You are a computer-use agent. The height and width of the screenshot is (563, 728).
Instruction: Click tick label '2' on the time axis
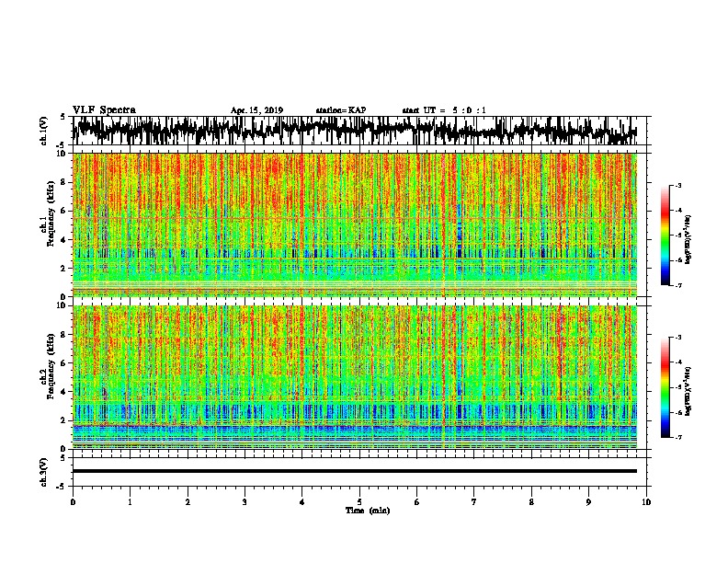coord(188,502)
